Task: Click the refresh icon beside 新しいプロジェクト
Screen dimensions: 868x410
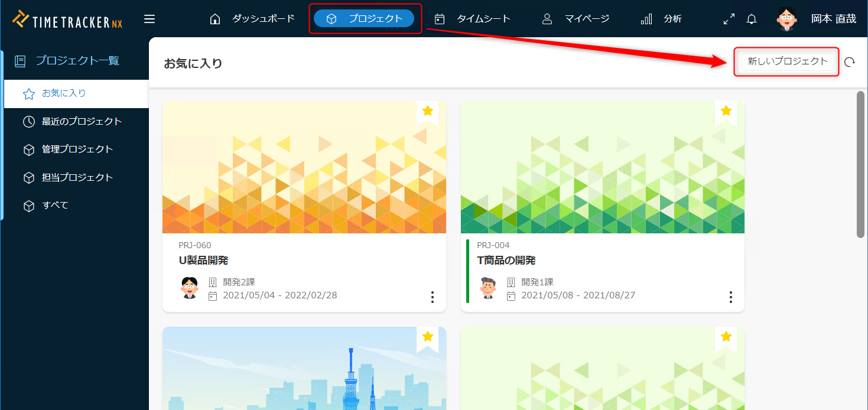Action: click(850, 62)
